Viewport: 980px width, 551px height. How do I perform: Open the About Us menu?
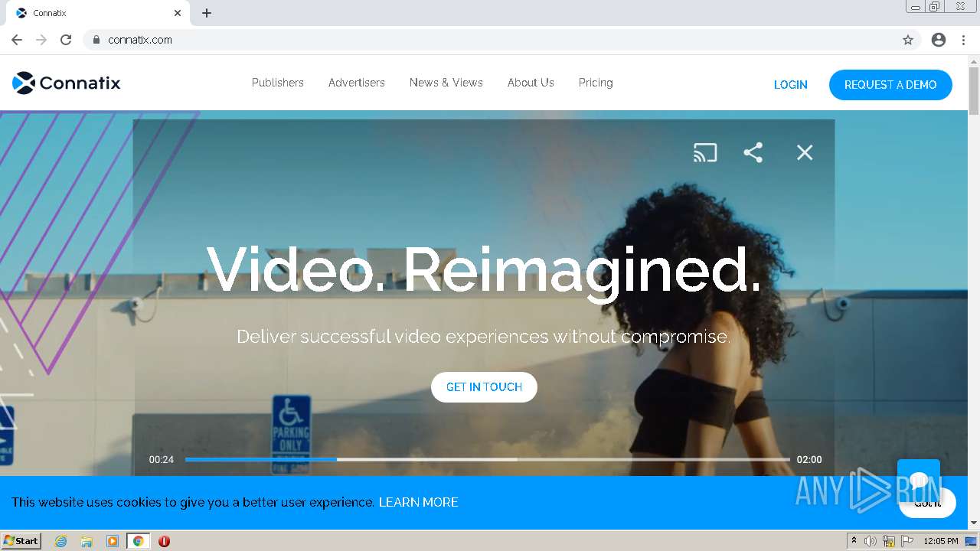coord(531,83)
